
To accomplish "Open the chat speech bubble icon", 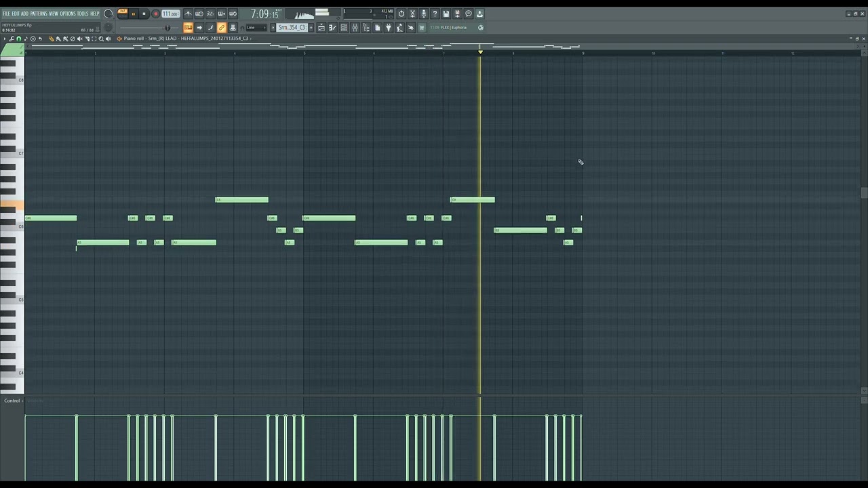I will tap(469, 14).
